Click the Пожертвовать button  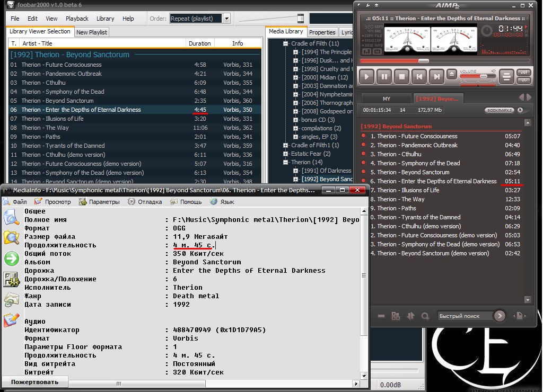[34, 382]
